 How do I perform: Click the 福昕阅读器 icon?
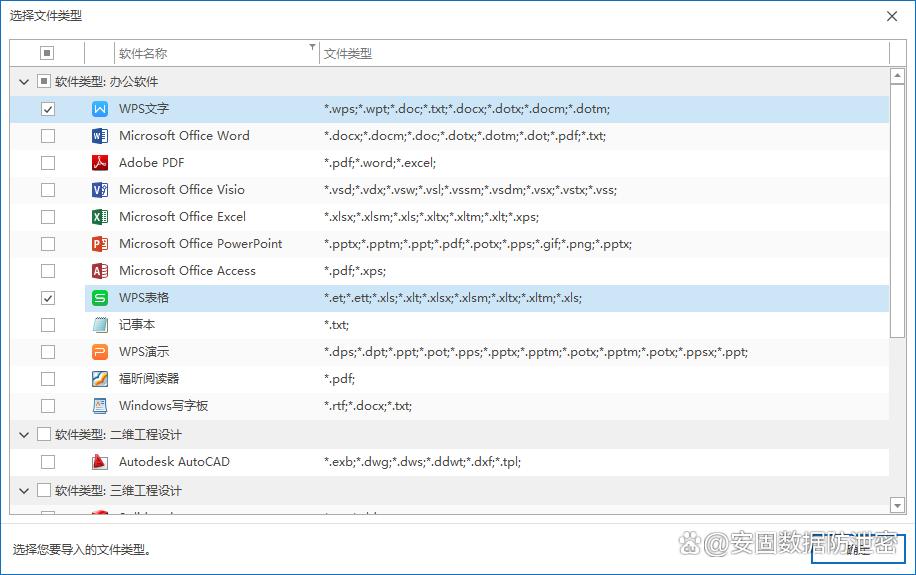pos(100,379)
